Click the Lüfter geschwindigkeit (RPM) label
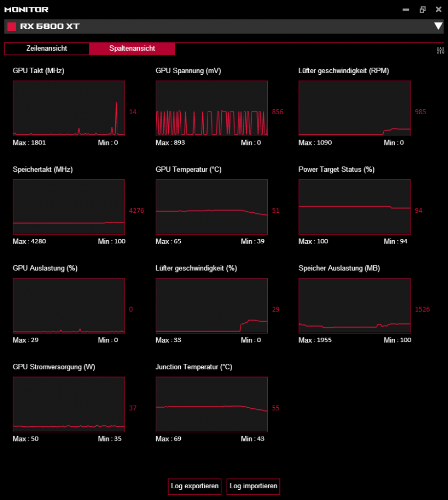Screen dimensions: 448x500 coord(343,71)
